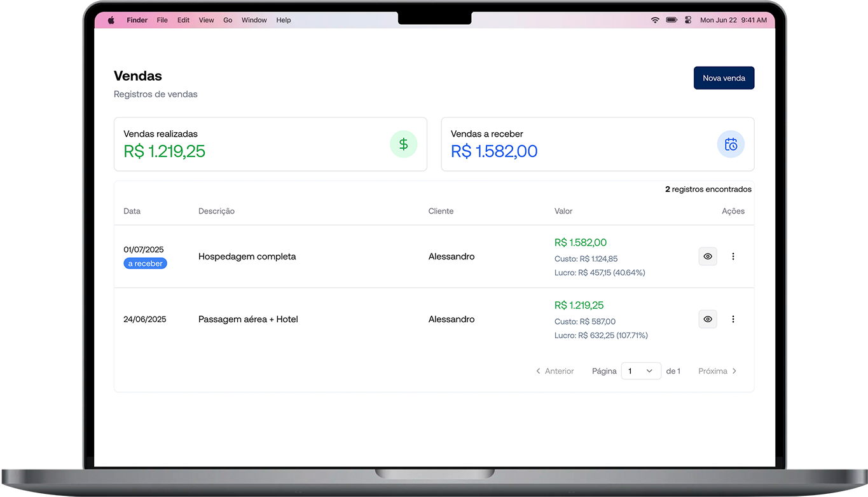Click the Nova venda button
The image size is (868, 497).
tap(724, 78)
